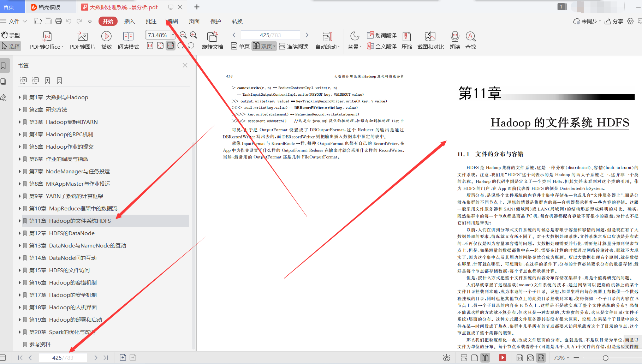Click the red play icon in status bar

point(502,358)
